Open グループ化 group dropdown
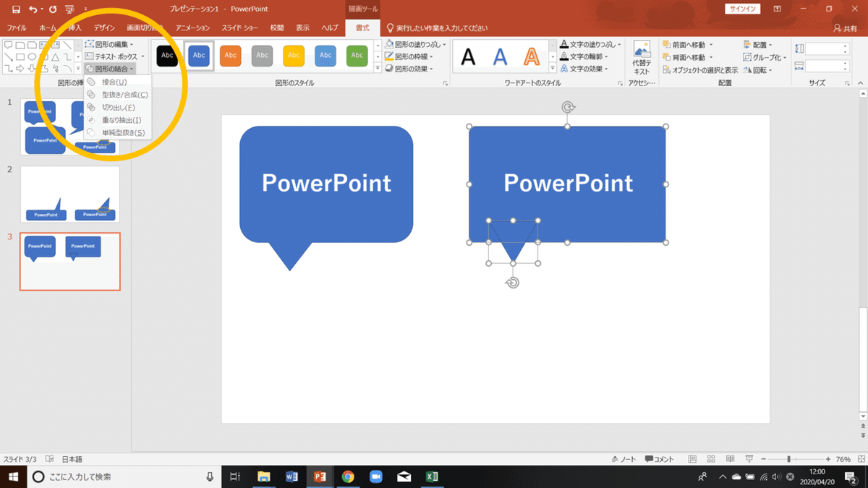Viewport: 868px width, 488px height. coord(765,57)
